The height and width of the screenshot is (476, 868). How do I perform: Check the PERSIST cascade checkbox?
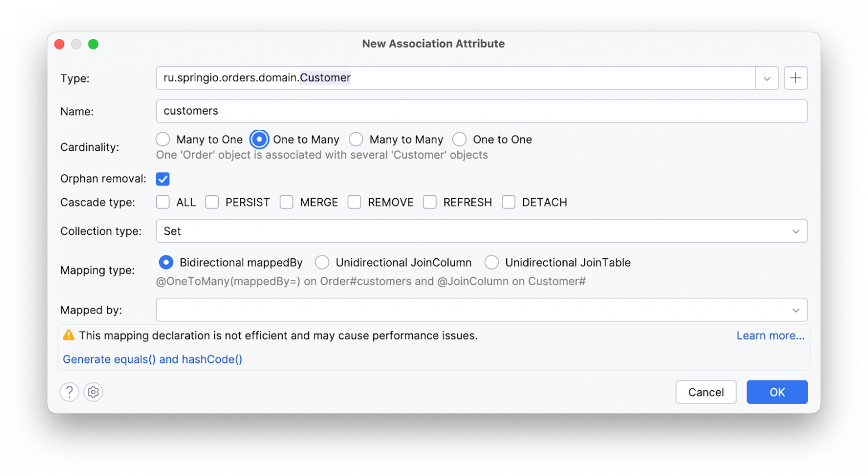point(212,202)
